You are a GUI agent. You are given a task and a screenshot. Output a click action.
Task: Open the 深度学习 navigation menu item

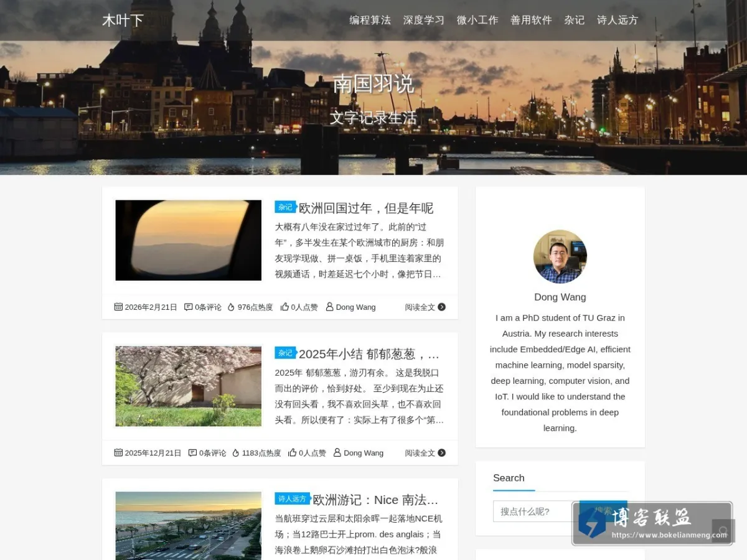coord(423,20)
